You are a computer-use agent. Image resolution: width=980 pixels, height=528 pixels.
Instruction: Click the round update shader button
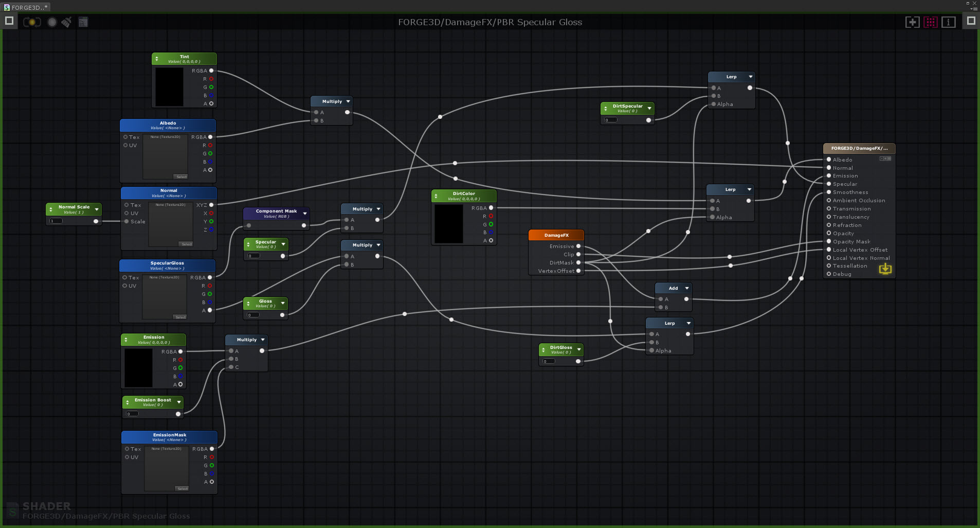52,22
